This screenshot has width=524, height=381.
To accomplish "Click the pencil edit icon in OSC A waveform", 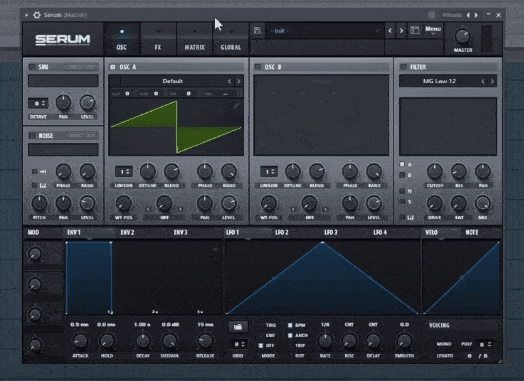I will [x=236, y=106].
